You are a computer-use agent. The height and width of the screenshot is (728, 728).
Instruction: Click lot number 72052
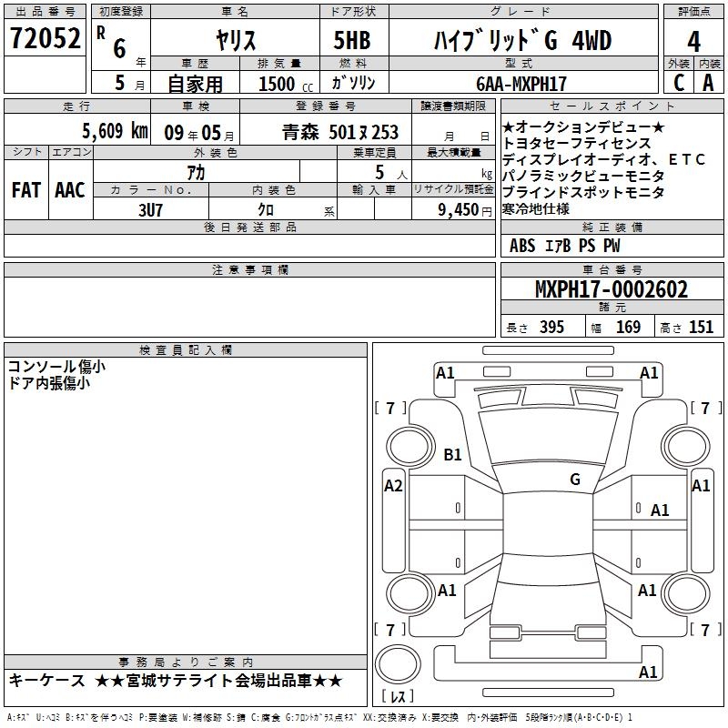tap(45, 38)
